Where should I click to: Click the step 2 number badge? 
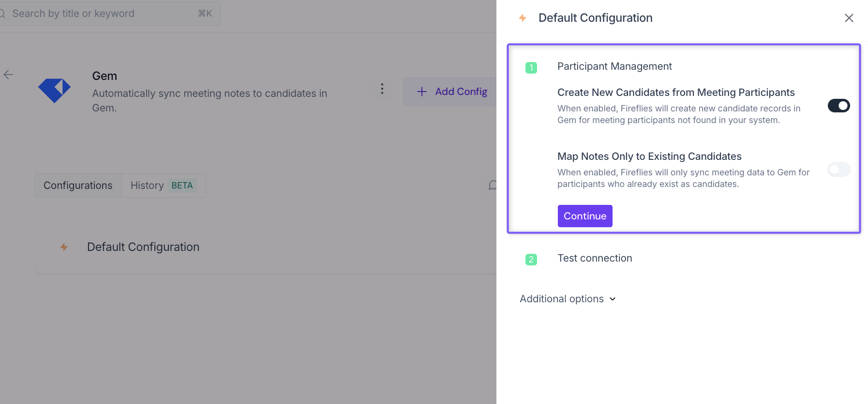tap(531, 260)
